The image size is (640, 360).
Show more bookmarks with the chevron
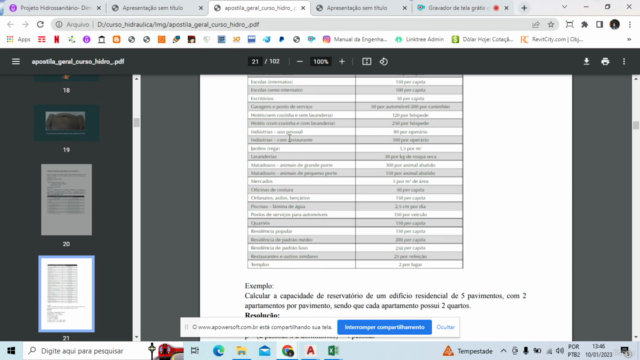pyautogui.click(x=629, y=39)
